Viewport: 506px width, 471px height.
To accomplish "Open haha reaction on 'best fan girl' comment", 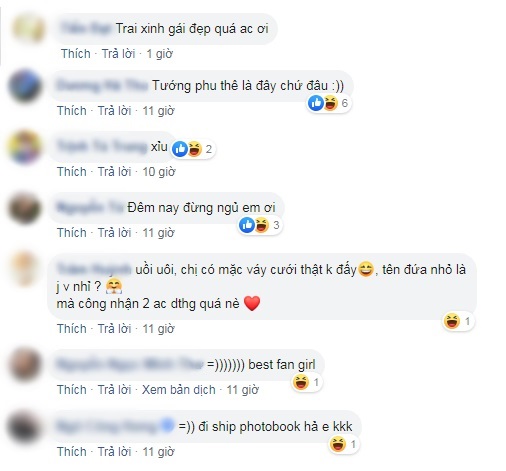I will pos(301,382).
